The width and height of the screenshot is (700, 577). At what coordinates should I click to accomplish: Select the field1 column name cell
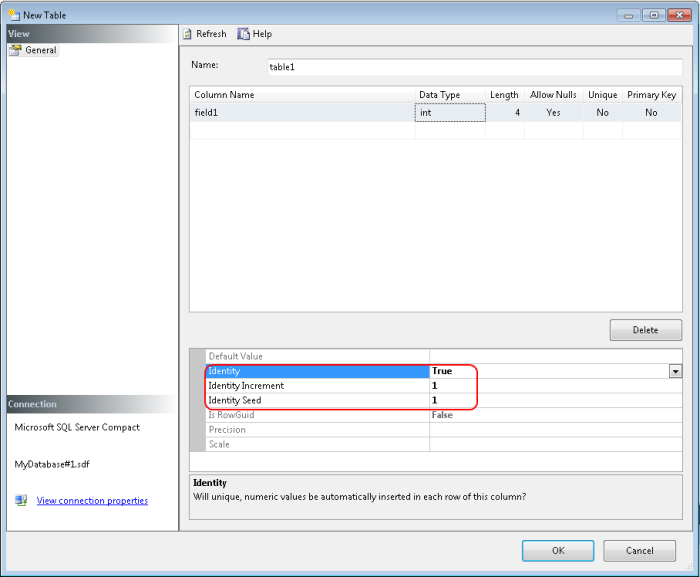click(303, 113)
